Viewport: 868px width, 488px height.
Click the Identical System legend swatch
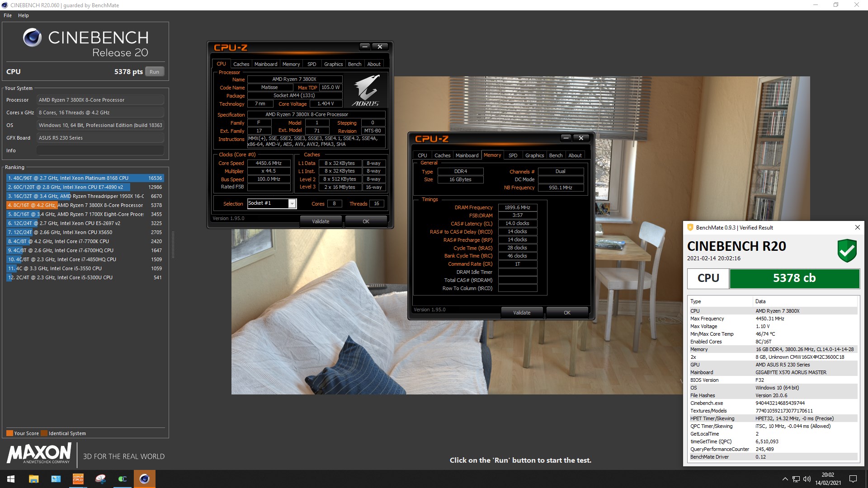coord(44,433)
